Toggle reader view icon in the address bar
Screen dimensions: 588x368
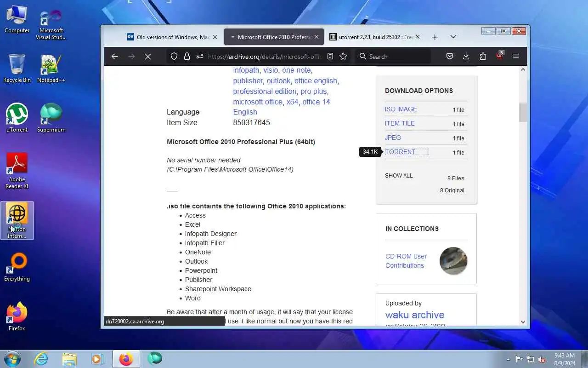(x=330, y=56)
